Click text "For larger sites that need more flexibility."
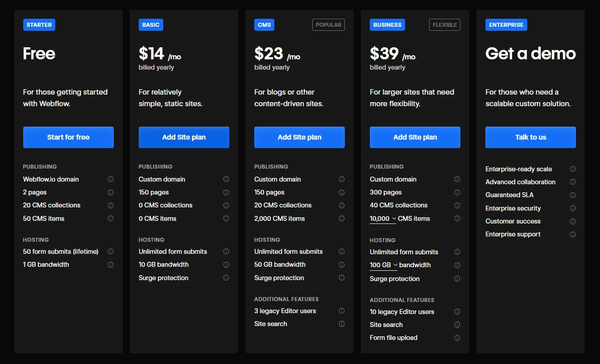Screen dimensions: 600x364 [412, 98]
